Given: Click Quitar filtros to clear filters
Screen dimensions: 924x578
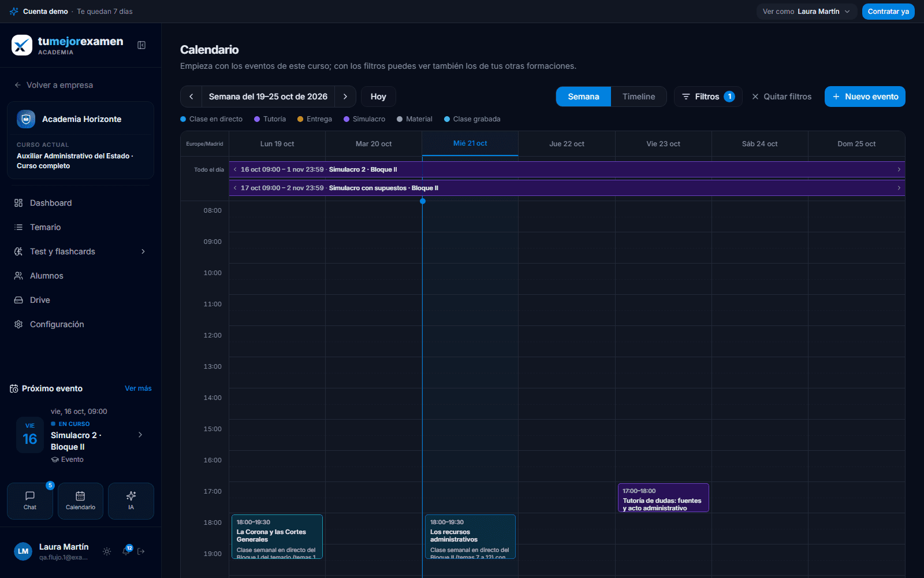Looking at the screenshot, I should point(781,97).
